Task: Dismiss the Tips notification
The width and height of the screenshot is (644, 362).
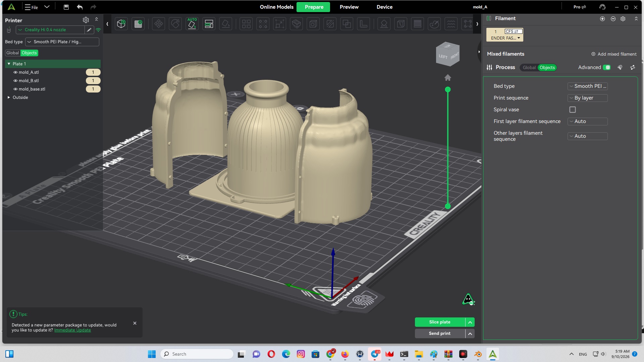Action: coord(135,323)
